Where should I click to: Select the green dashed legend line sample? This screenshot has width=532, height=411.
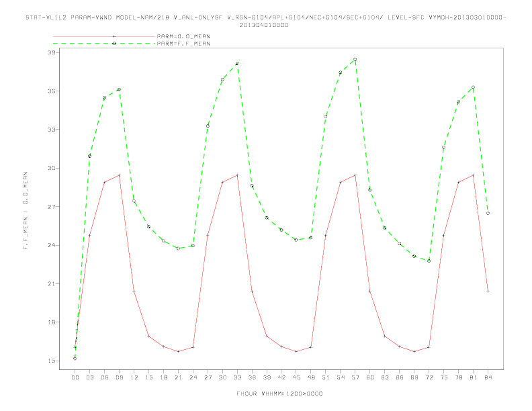point(104,44)
